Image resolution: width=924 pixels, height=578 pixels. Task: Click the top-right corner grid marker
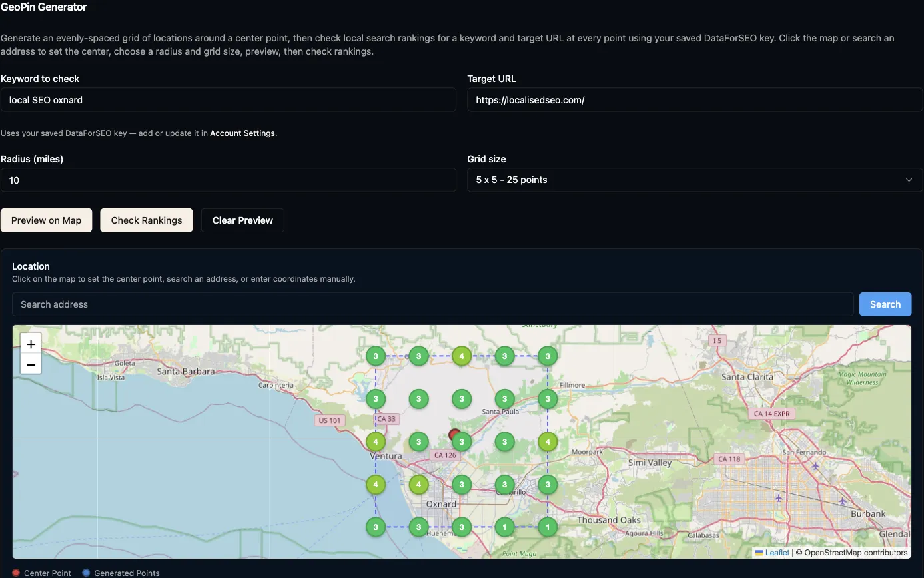[548, 356]
